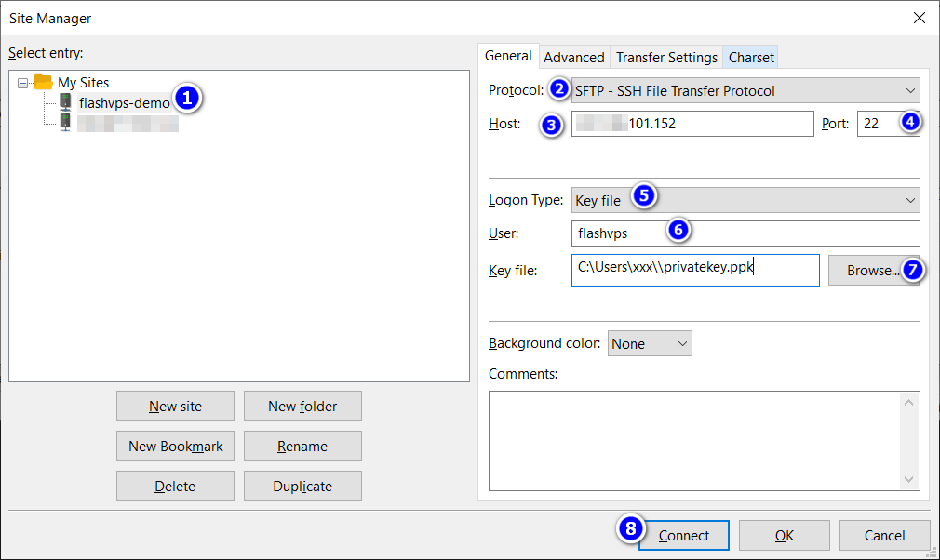Select the flashvps-demo site entry

[125, 103]
